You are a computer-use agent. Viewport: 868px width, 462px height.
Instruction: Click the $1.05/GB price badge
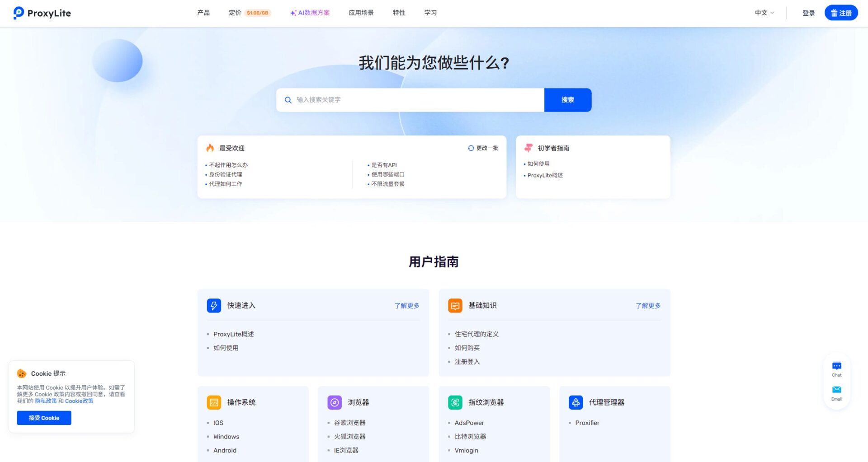[258, 13]
